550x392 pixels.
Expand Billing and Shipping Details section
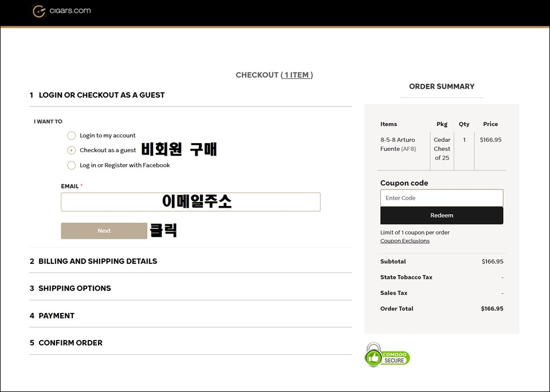[x=93, y=262]
